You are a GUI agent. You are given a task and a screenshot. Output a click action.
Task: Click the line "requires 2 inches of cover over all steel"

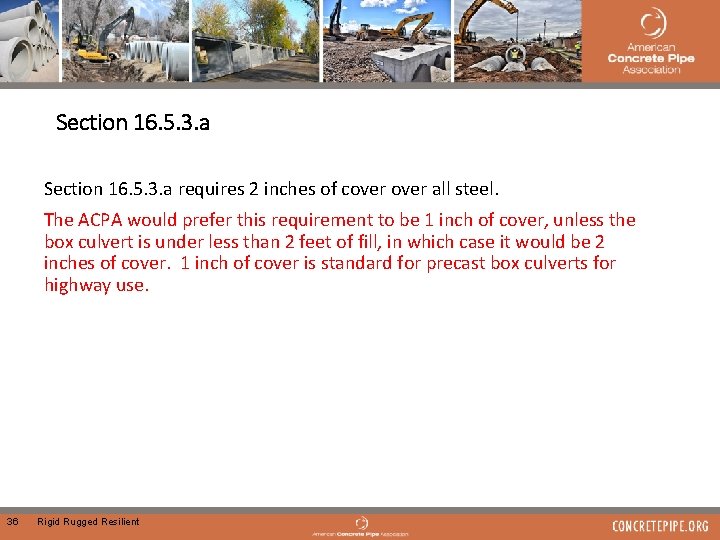[x=338, y=189]
